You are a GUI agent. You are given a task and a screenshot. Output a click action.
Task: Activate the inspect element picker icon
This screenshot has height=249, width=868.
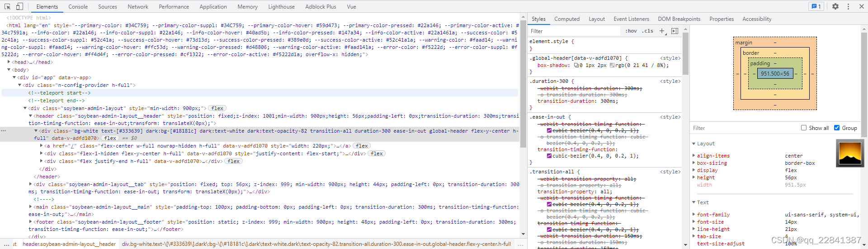click(7, 6)
